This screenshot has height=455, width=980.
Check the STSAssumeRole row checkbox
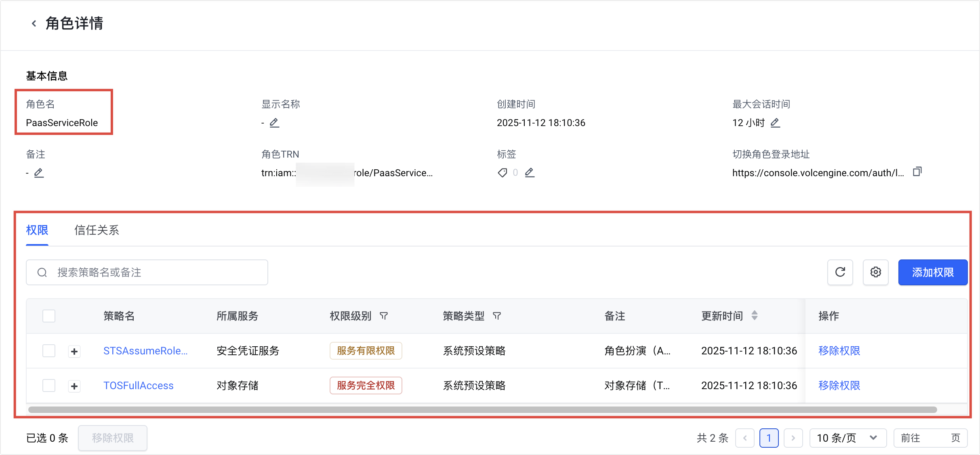(49, 351)
